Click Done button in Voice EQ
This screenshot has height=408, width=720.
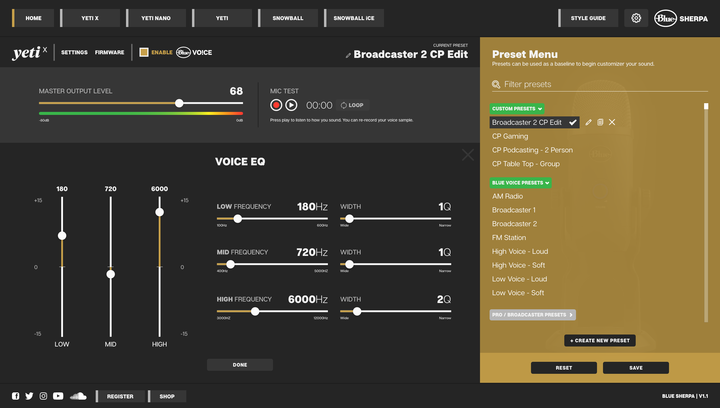[240, 365]
